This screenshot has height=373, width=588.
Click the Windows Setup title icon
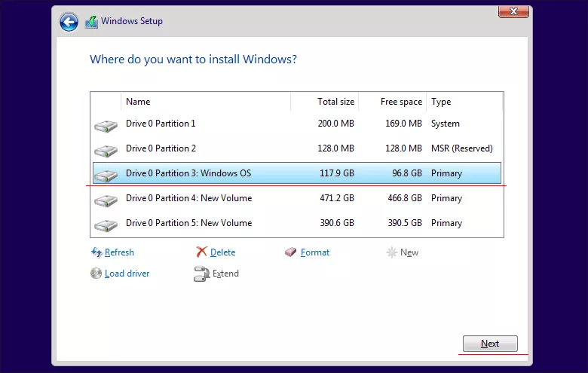tap(91, 22)
